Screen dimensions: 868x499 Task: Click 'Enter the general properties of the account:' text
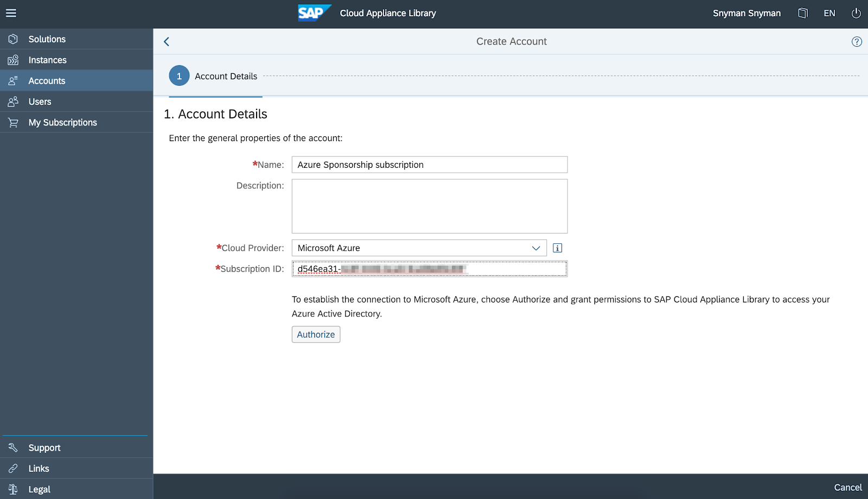(x=256, y=138)
